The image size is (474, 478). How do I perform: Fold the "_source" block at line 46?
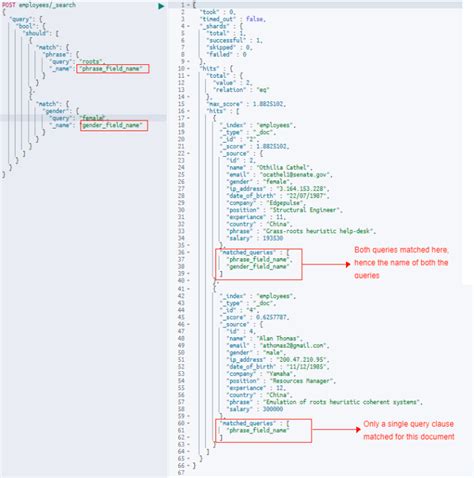click(x=188, y=324)
